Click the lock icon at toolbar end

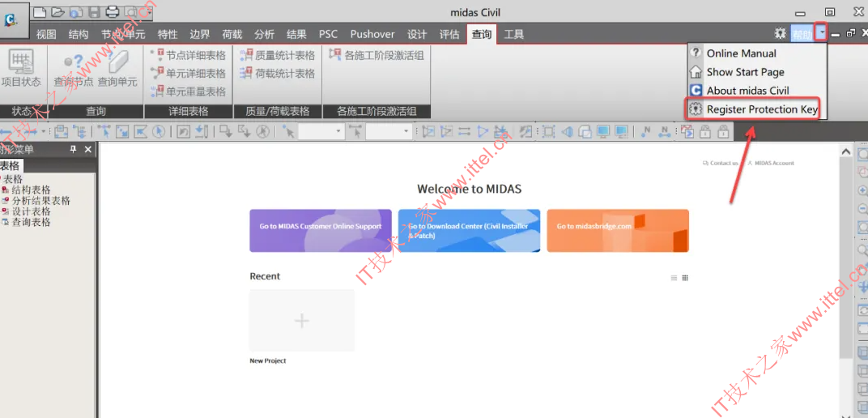[723, 132]
